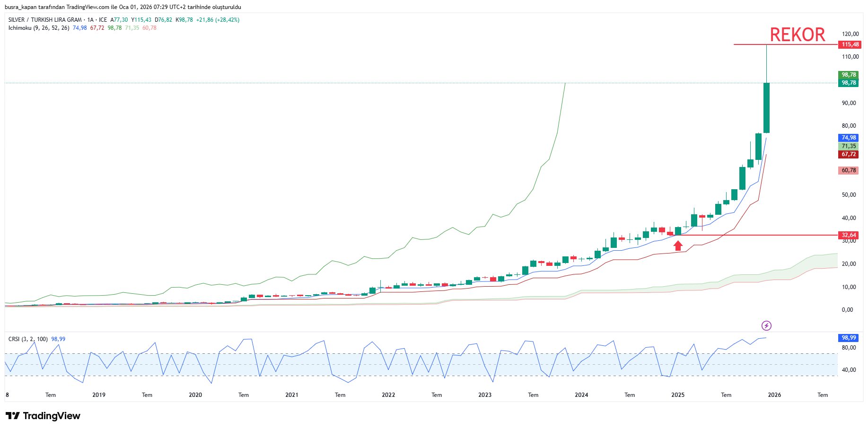Click the TradingView logo
The image size is (868, 430).
43,416
